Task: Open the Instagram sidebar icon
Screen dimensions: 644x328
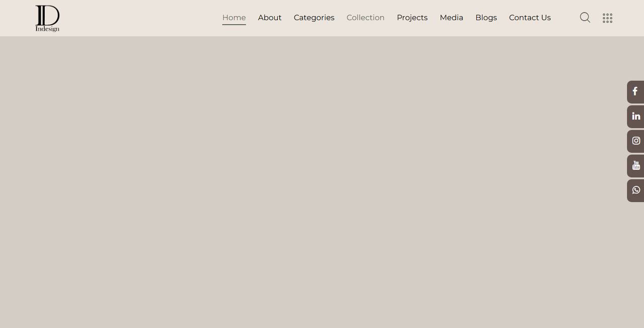Action: 635,141
